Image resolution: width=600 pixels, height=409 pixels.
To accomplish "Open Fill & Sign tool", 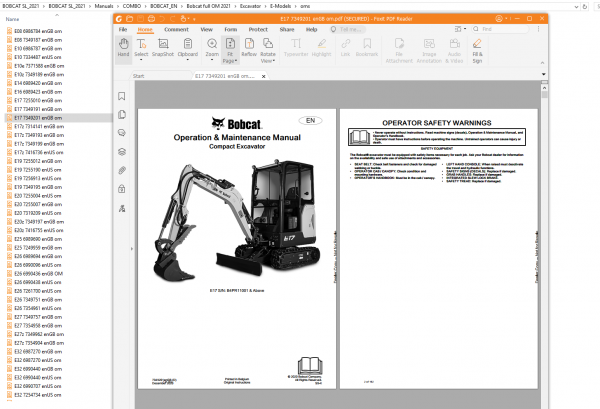I will [477, 50].
